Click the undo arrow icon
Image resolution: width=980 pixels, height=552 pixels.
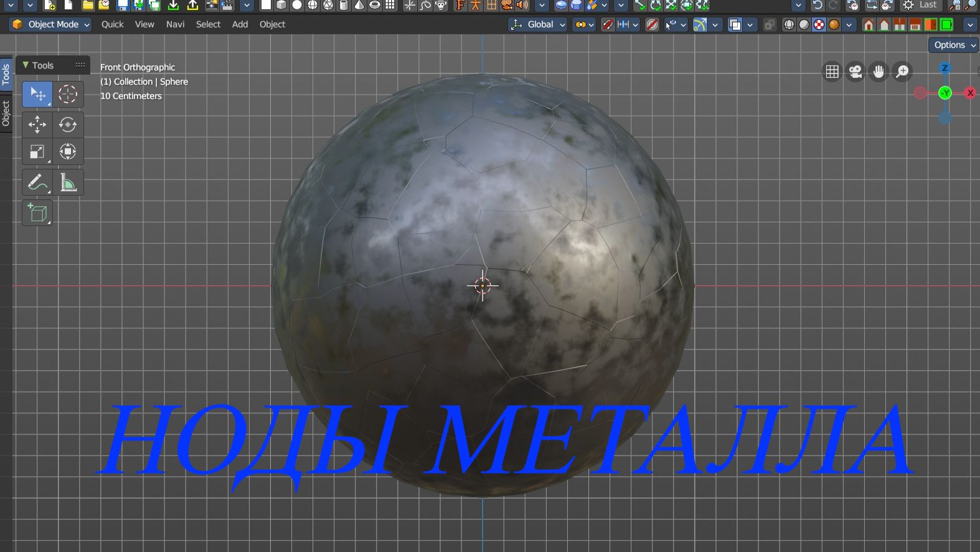[x=817, y=5]
